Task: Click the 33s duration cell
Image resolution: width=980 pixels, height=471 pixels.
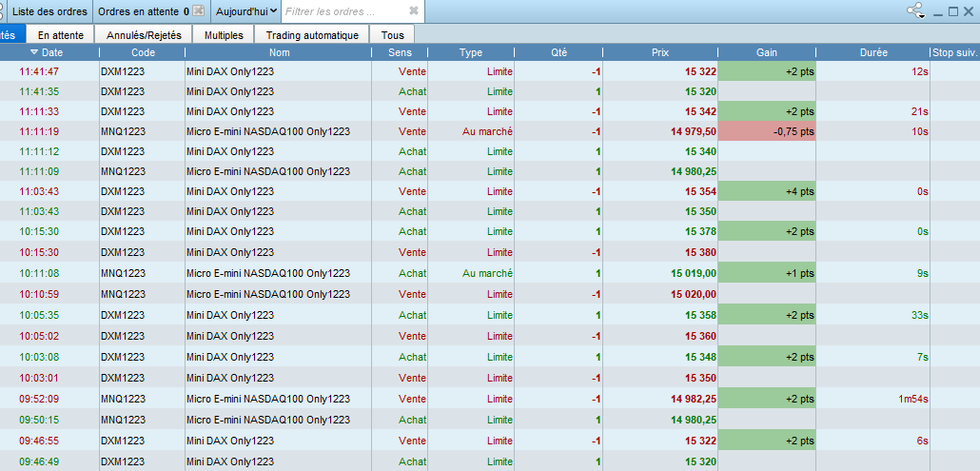Action: click(x=920, y=315)
